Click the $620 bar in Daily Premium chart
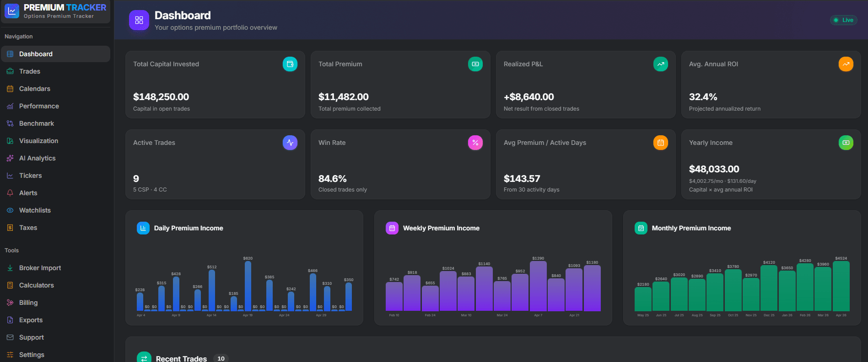Screen dimensions: 868x362 click(x=248, y=286)
